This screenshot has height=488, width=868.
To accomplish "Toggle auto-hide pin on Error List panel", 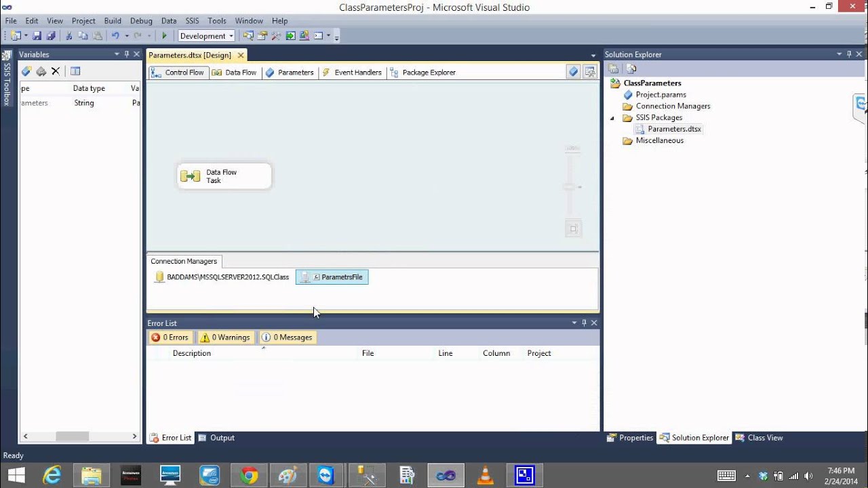I will pos(584,323).
